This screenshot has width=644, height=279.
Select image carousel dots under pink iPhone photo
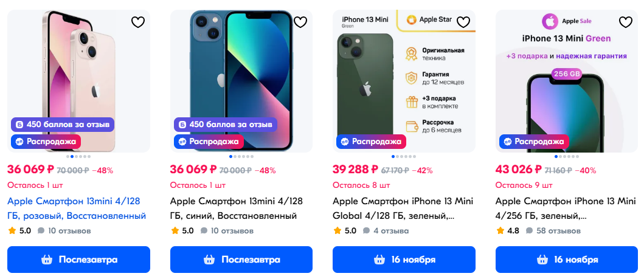click(78, 156)
